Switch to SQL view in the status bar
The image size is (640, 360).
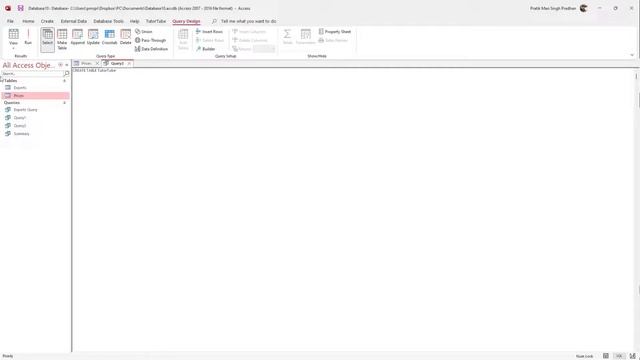[x=619, y=356]
